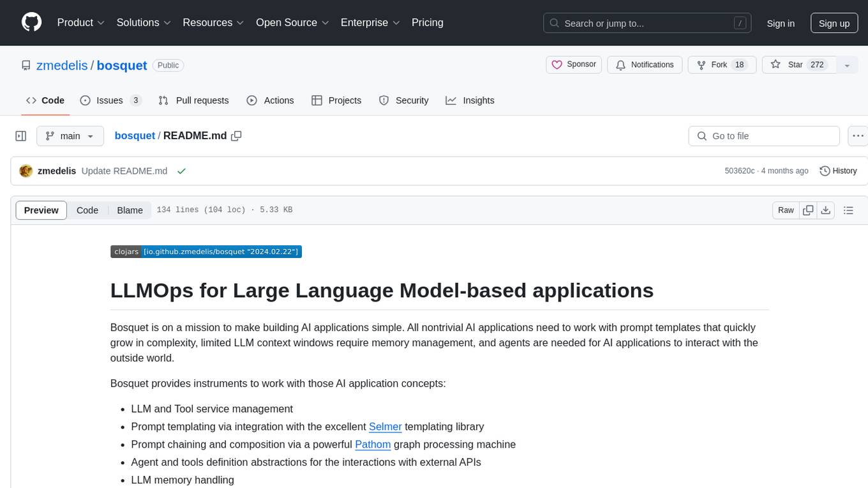Open the zmedelis owner profile link
Image resolution: width=868 pixels, height=488 pixels.
(x=63, y=65)
